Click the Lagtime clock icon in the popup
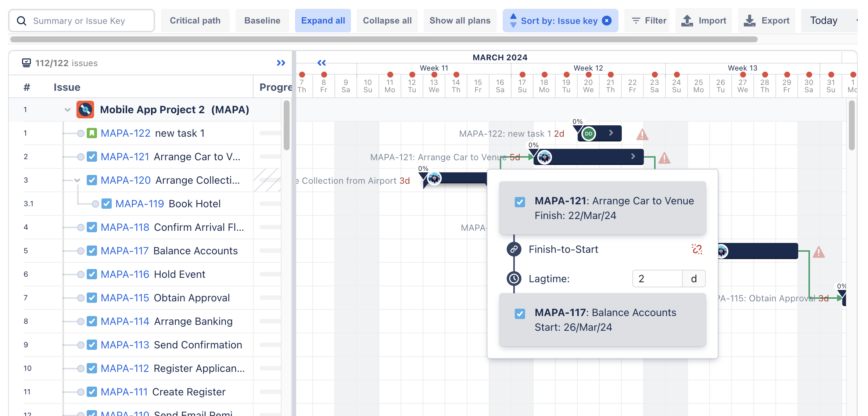This screenshot has height=416, width=868. tap(514, 279)
